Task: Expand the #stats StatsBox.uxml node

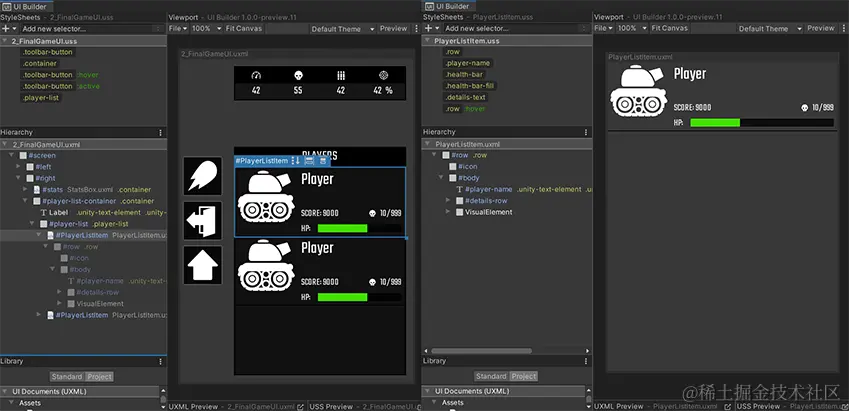Action: pos(25,190)
